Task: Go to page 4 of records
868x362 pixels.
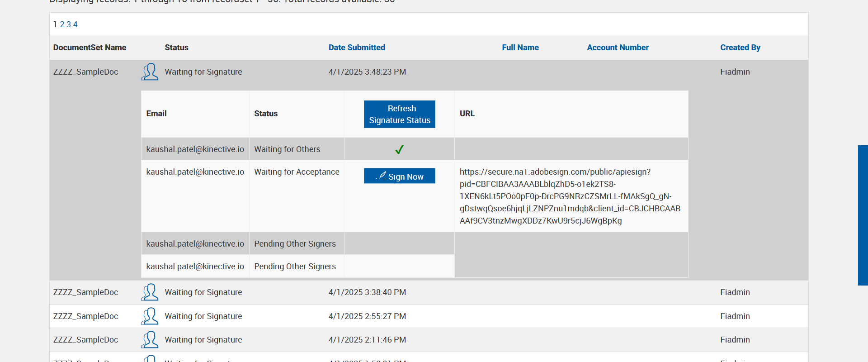Action: (75, 24)
